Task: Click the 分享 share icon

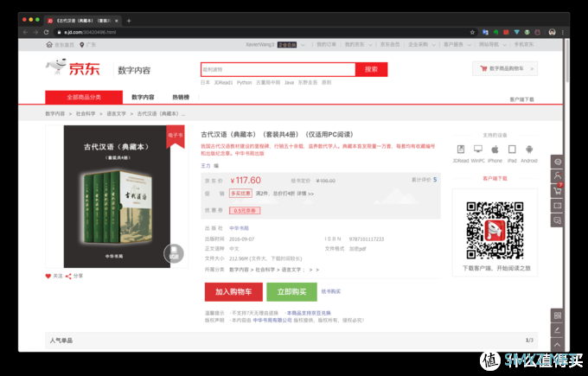Action: point(68,277)
